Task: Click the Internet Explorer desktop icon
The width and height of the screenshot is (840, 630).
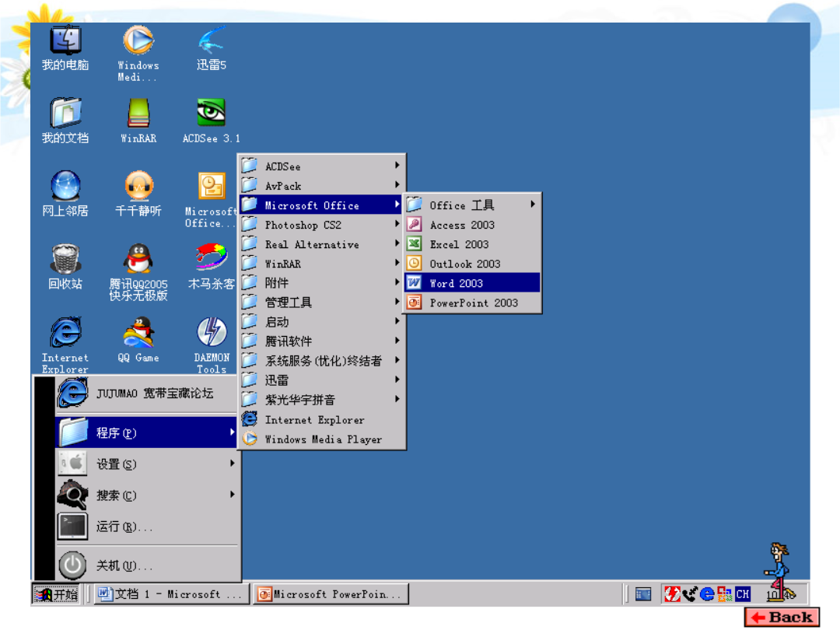Action: pos(65,332)
